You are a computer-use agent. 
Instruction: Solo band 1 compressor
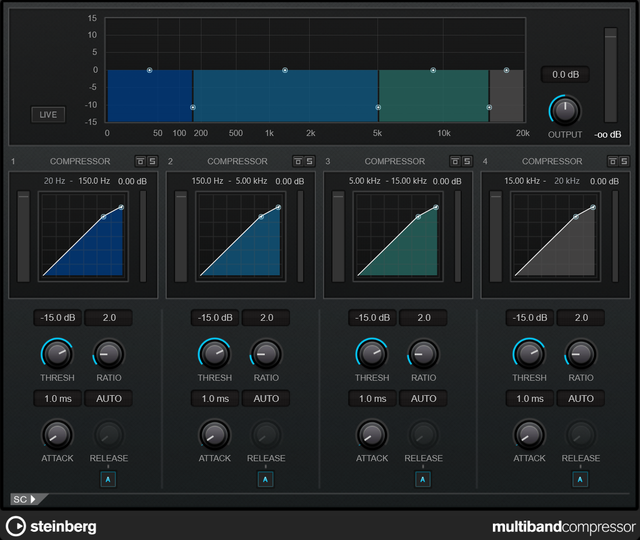(x=152, y=161)
